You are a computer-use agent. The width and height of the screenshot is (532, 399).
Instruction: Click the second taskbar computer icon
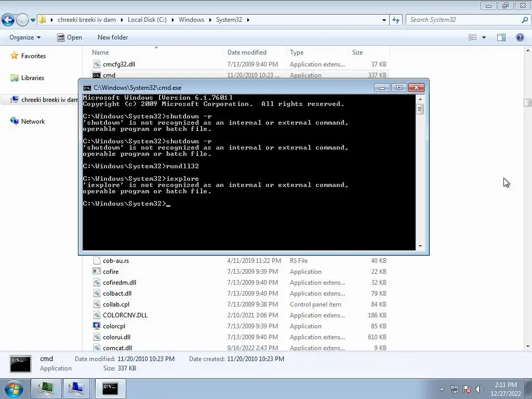point(76,389)
